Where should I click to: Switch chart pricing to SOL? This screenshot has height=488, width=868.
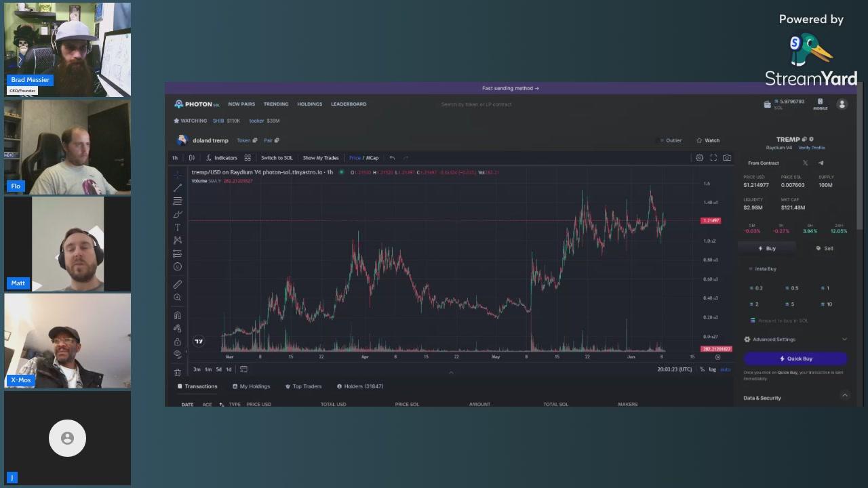pos(277,158)
